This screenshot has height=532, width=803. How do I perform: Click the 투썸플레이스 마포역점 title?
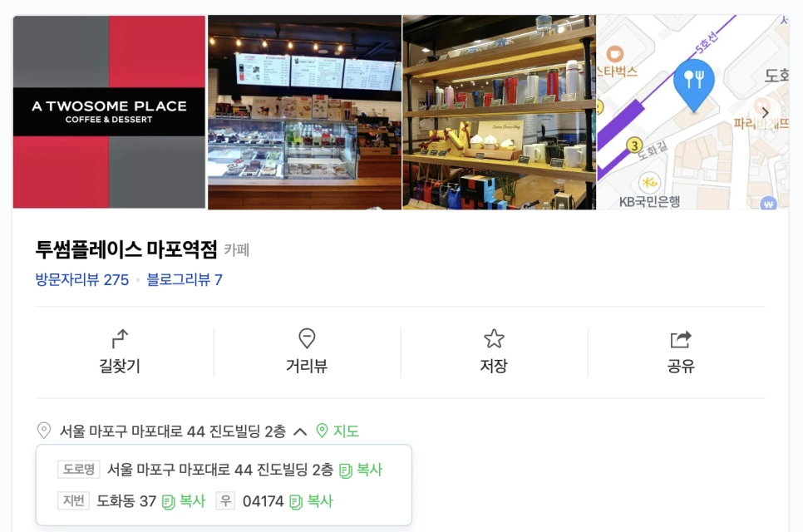126,249
